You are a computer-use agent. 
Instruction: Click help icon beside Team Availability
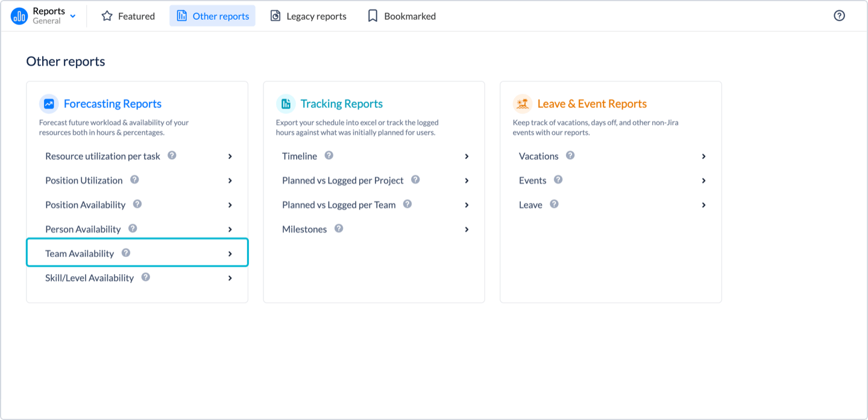click(126, 253)
